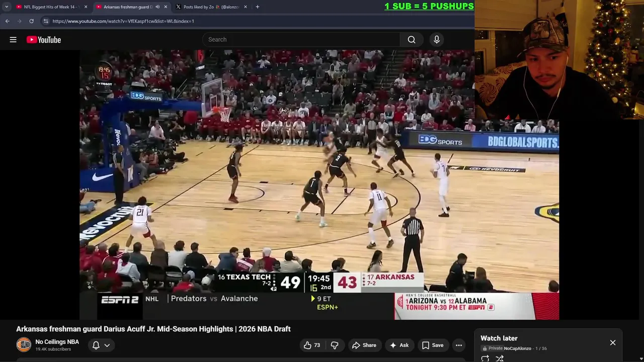The image size is (644, 362).
Task: Open the Watch later playlist title
Action: pos(499,338)
